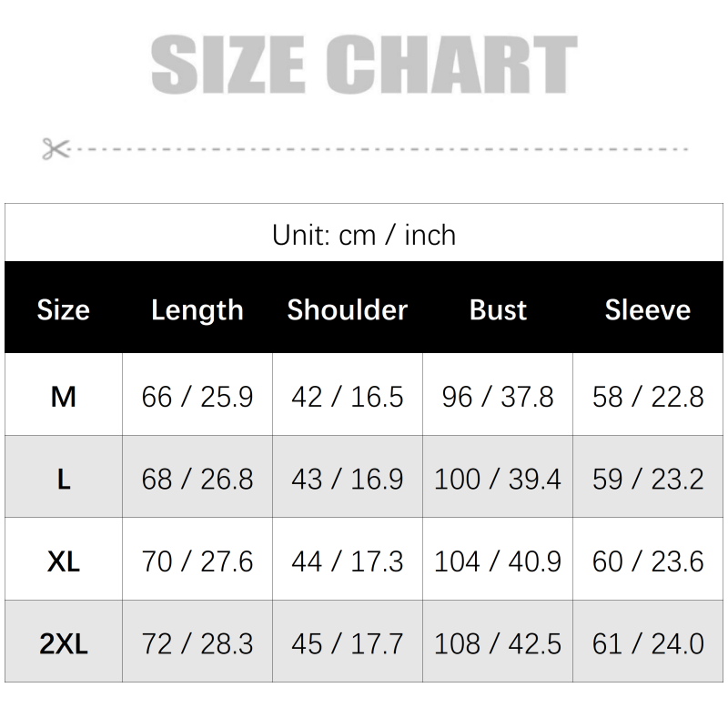
Task: Click the 61 / 24.0 sleeve cell
Action: 648,644
